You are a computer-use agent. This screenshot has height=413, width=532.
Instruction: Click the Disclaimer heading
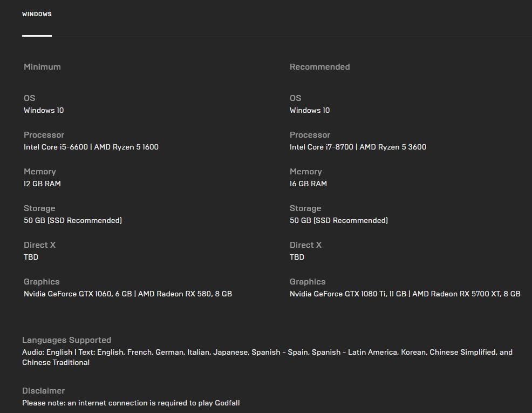[x=43, y=391]
